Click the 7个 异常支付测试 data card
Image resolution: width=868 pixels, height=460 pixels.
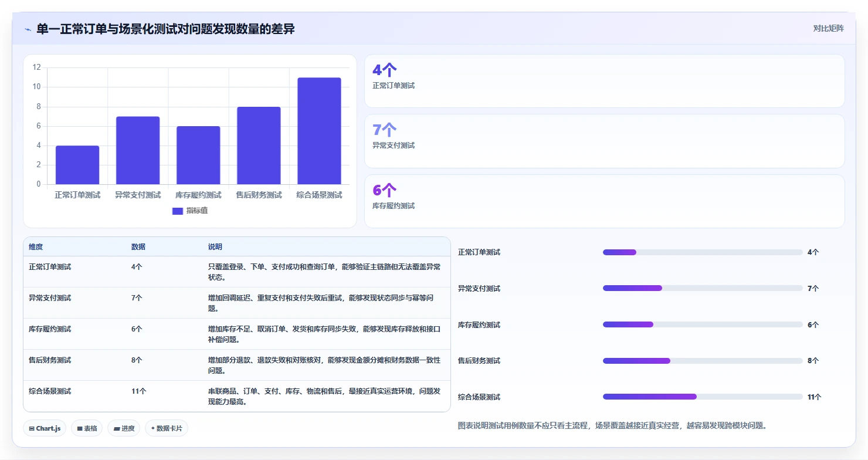pos(605,141)
